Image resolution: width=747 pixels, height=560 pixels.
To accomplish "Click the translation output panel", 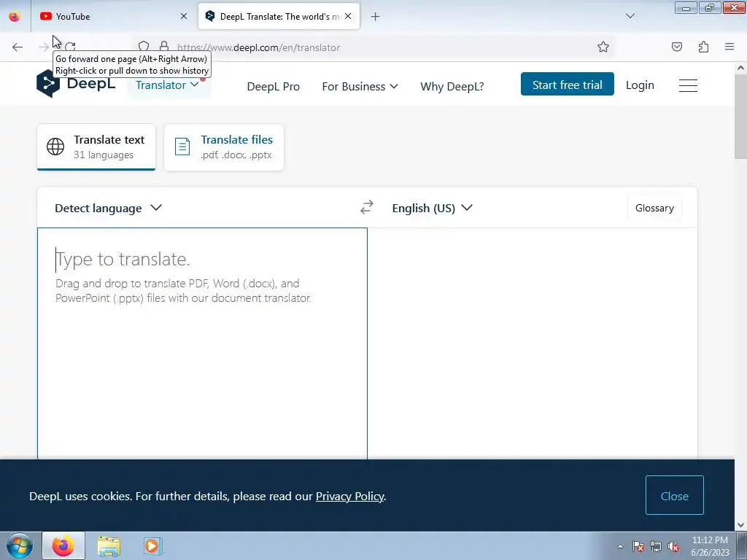I will 532,343.
